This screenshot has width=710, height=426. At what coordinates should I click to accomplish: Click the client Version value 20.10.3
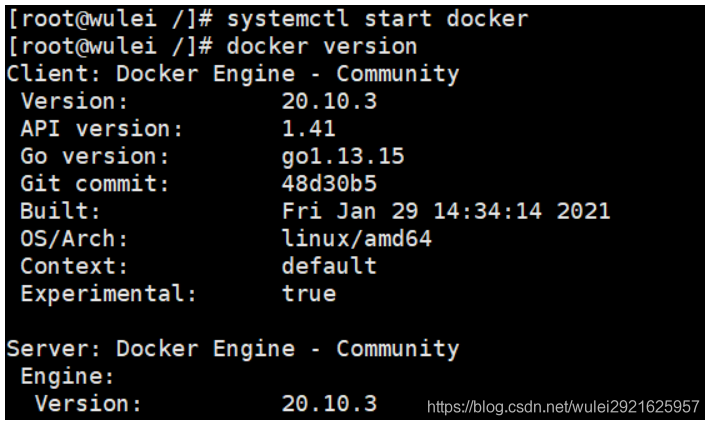tap(329, 101)
